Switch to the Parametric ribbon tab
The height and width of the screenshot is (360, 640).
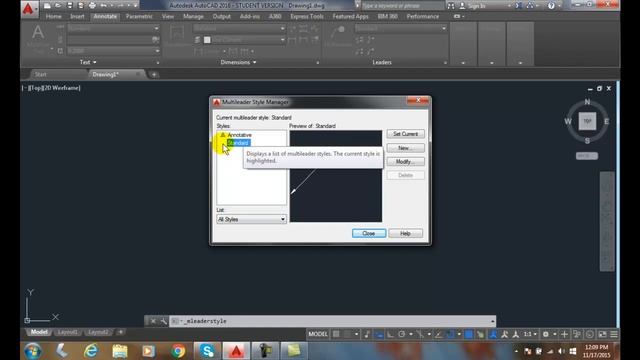[x=139, y=17]
